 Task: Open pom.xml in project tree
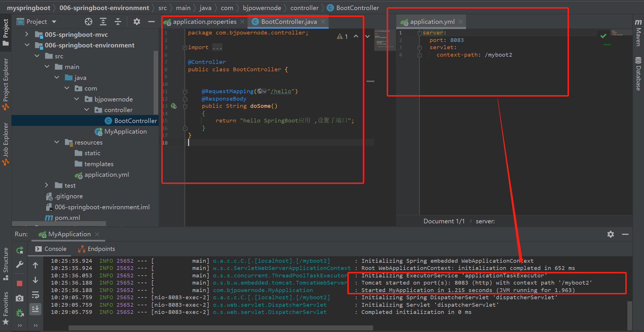67,218
